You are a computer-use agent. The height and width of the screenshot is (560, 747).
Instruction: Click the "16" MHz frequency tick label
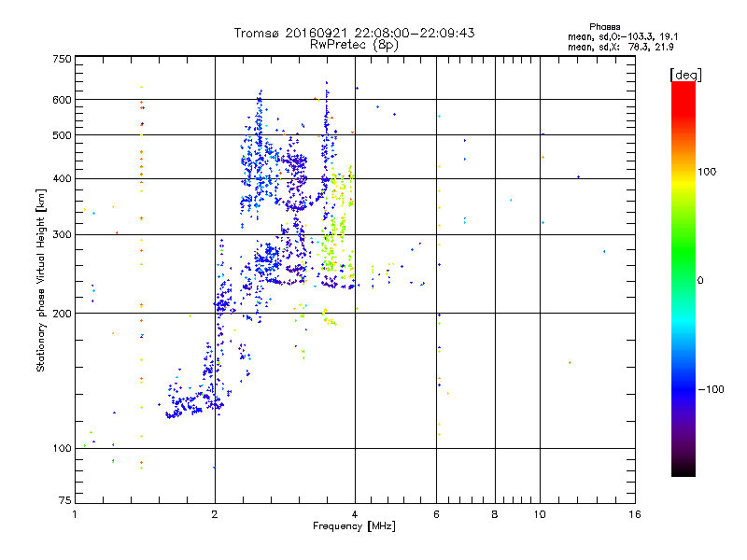pyautogui.click(x=635, y=514)
